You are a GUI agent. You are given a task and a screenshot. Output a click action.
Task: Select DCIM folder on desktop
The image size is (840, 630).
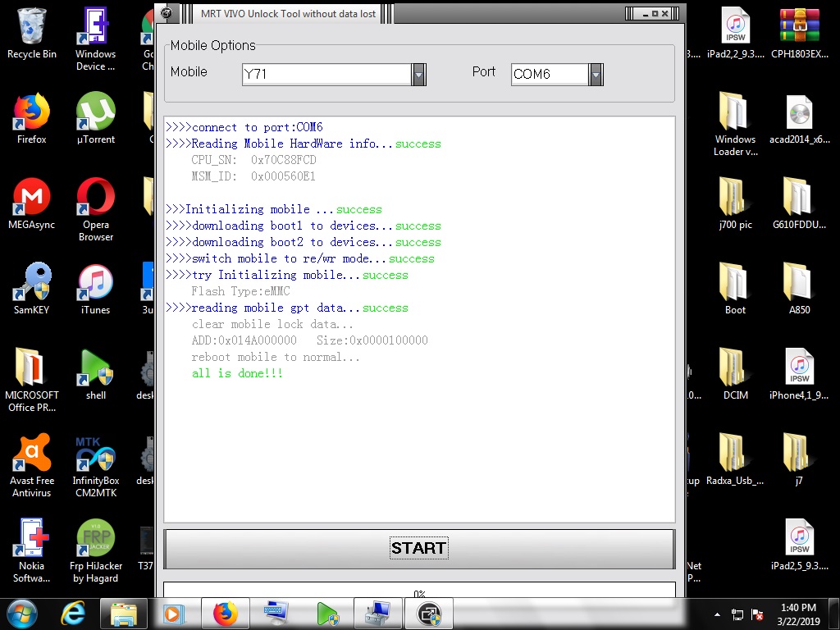coord(736,374)
